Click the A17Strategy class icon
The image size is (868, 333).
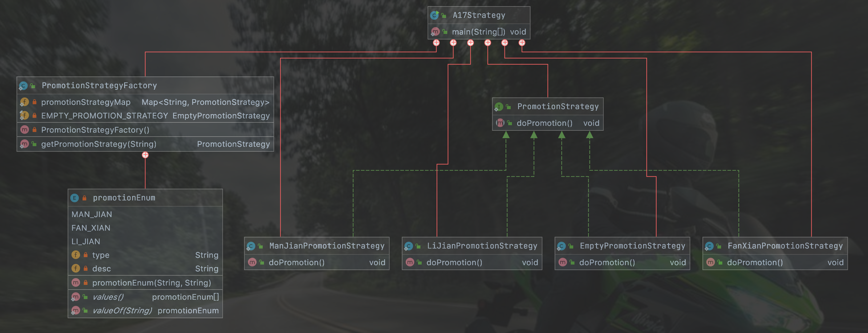point(435,15)
